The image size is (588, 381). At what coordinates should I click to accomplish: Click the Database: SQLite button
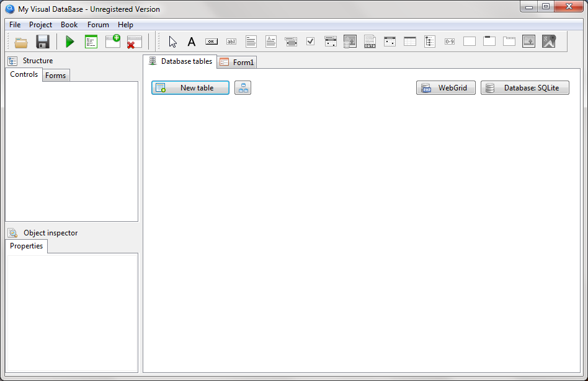pos(525,88)
